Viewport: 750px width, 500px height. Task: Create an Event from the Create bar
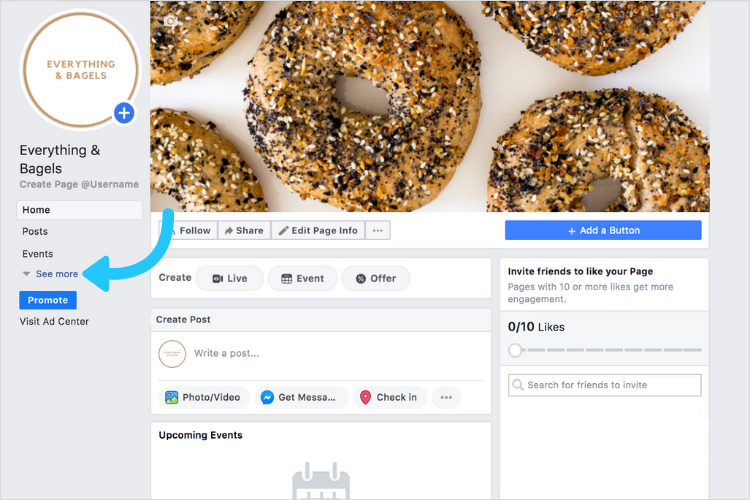pos(303,278)
